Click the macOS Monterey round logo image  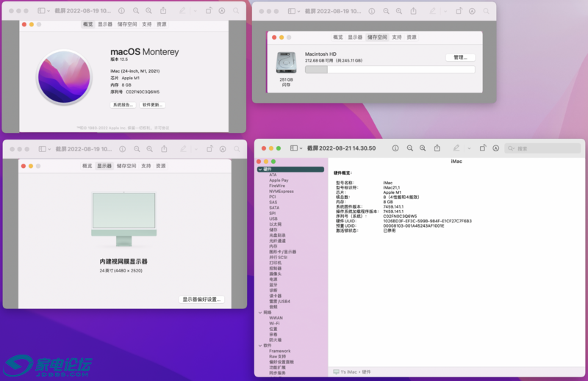[x=64, y=77]
